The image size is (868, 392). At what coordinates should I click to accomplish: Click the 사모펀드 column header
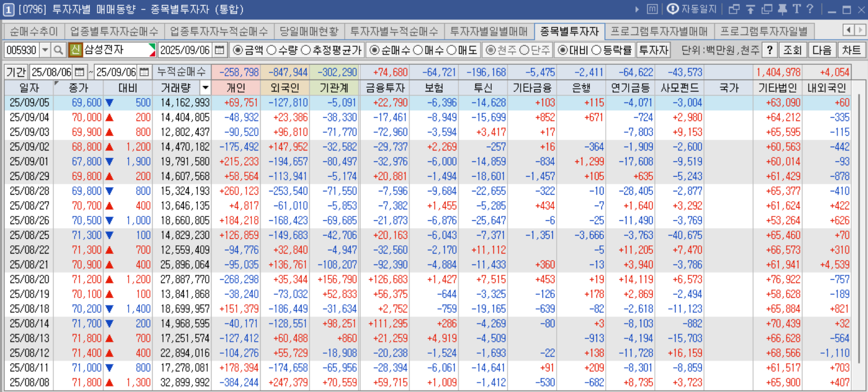pyautogui.click(x=679, y=88)
